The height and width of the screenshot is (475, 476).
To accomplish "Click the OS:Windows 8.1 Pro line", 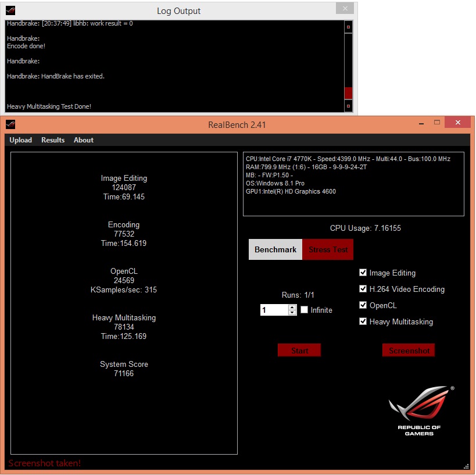I will click(x=275, y=183).
